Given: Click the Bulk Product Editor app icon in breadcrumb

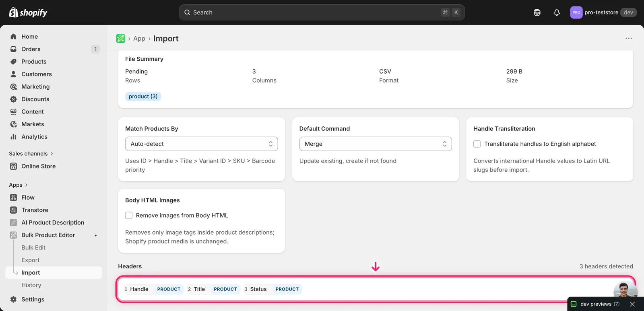Looking at the screenshot, I should point(121,38).
